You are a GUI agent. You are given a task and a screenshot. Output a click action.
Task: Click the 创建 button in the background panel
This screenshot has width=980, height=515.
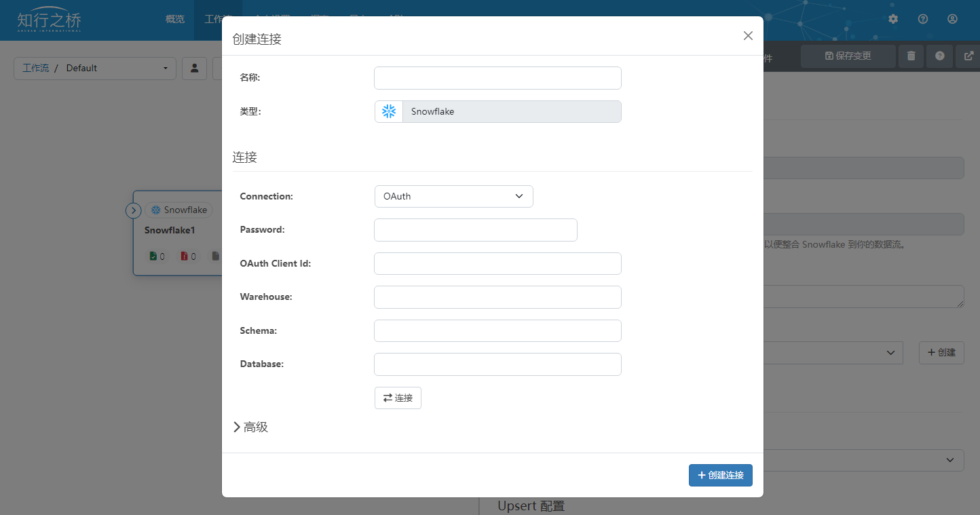pyautogui.click(x=941, y=353)
